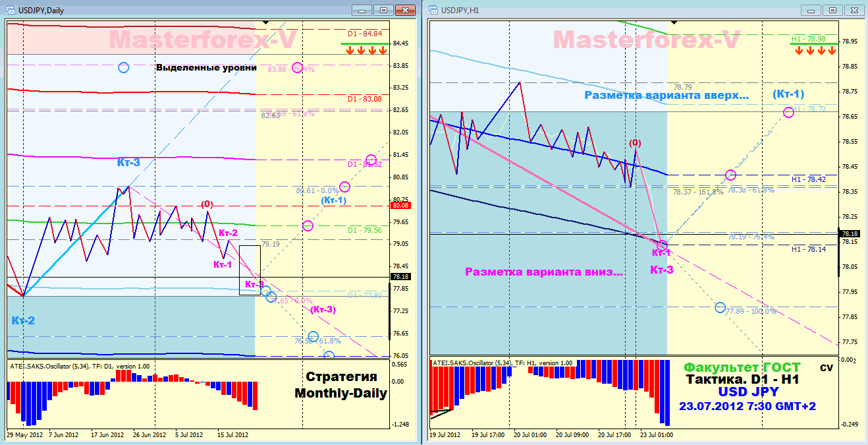Click the large blue 'Кт-2' label
This screenshot has height=445, width=868.
(23, 320)
